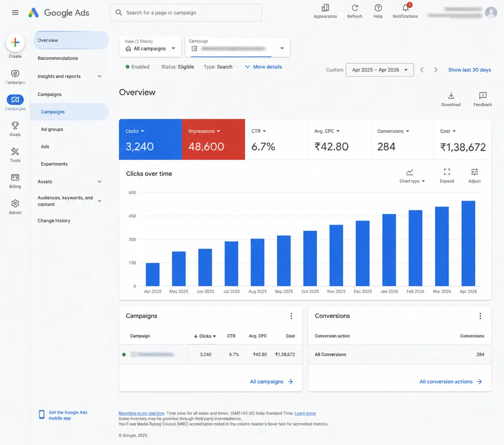Image resolution: width=504 pixels, height=445 pixels.
Task: Click the Create plus button
Action: pos(15,42)
